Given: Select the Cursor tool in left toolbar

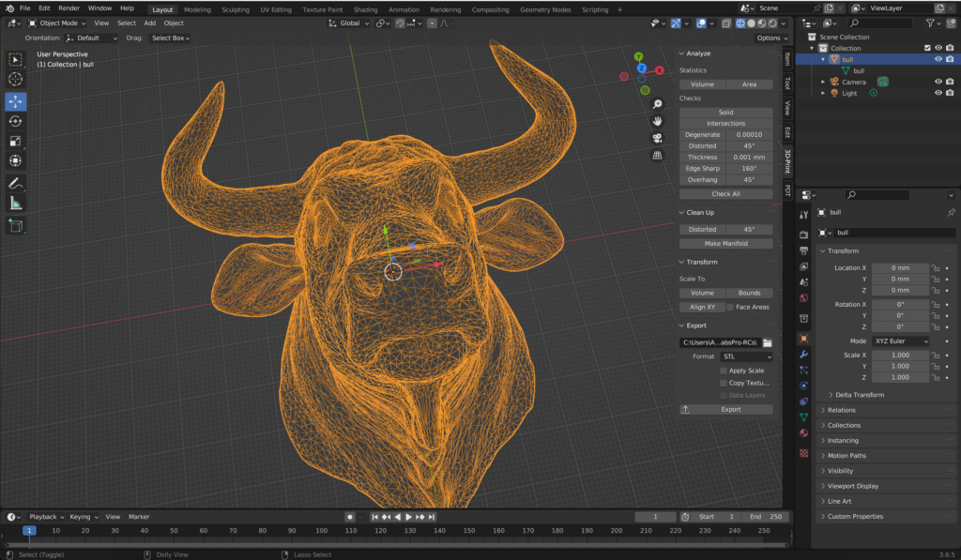Looking at the screenshot, I should [16, 80].
